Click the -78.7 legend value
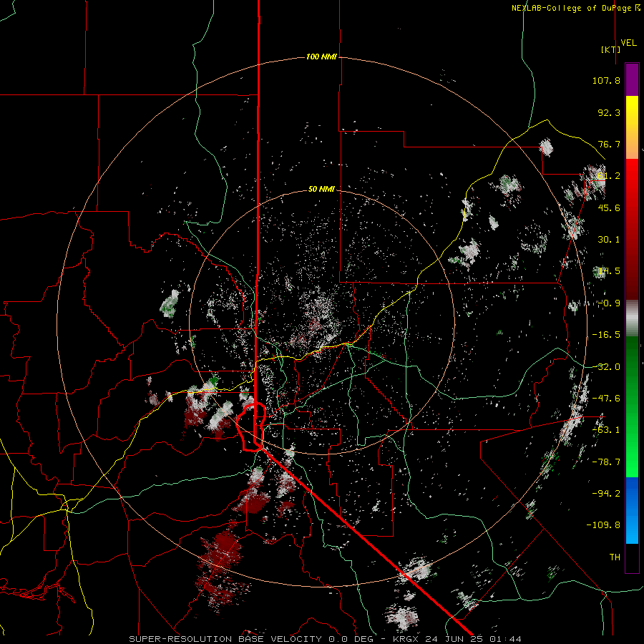The width and height of the screenshot is (644, 644). point(606,462)
